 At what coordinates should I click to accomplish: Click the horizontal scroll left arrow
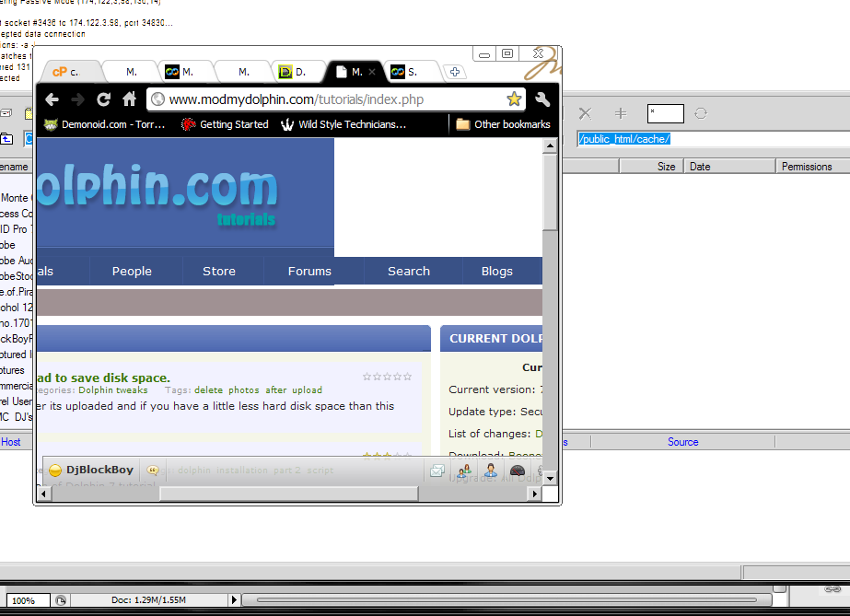(x=43, y=494)
